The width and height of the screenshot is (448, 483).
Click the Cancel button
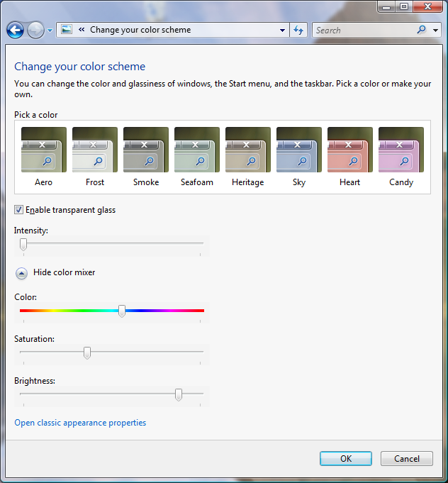pos(407,459)
